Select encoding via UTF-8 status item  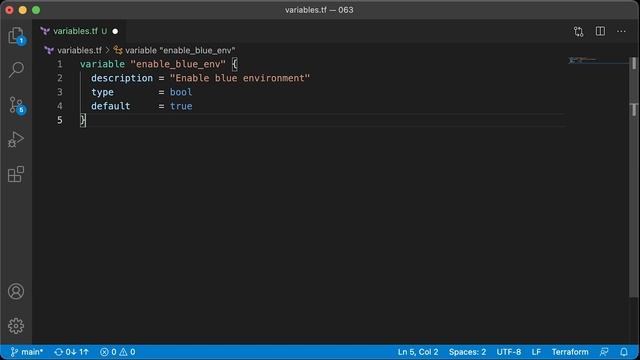[509, 352]
